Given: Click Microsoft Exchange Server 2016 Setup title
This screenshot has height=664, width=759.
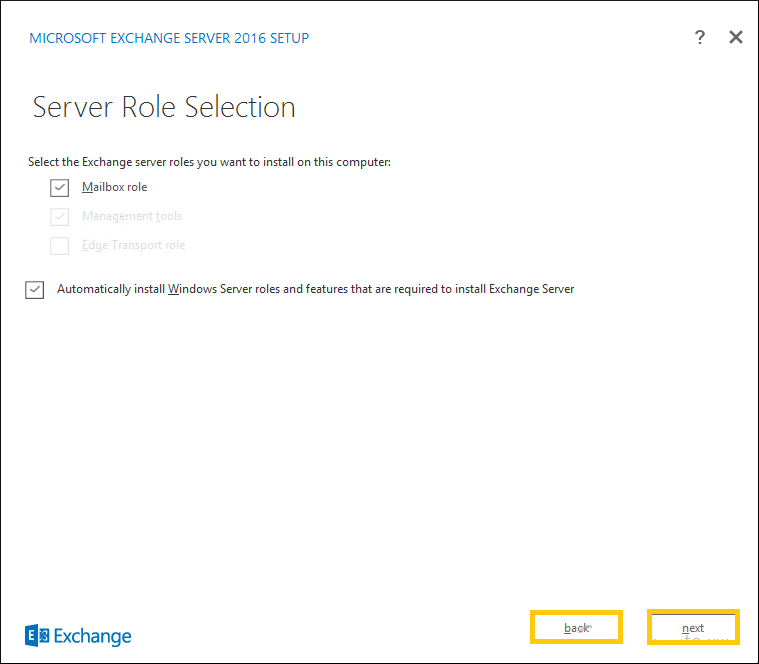Looking at the screenshot, I should point(169,38).
